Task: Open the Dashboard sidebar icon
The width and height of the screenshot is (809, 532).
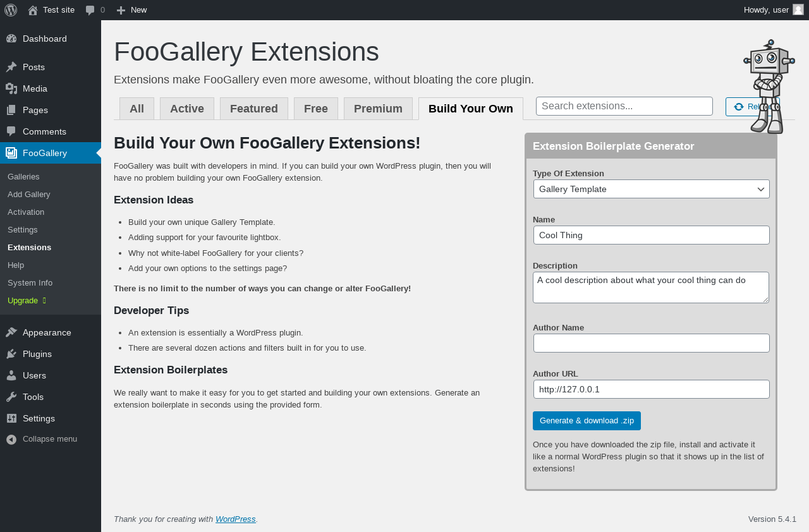Action: pos(11,39)
